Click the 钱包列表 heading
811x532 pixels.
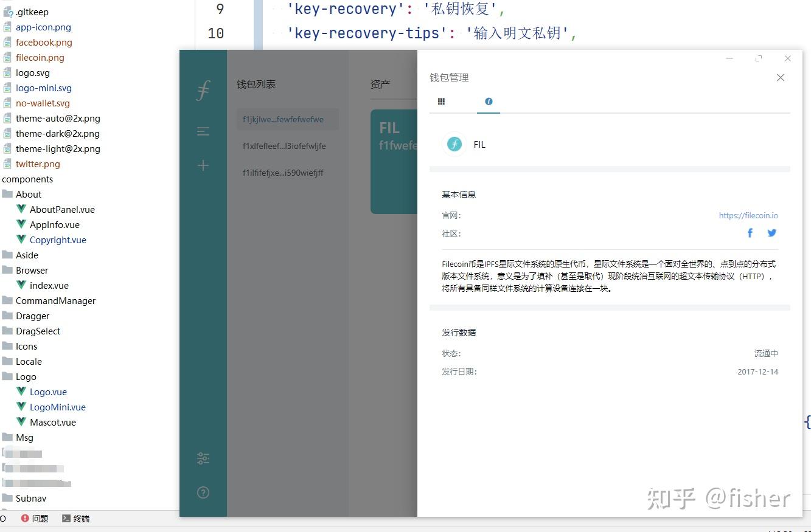click(x=256, y=84)
